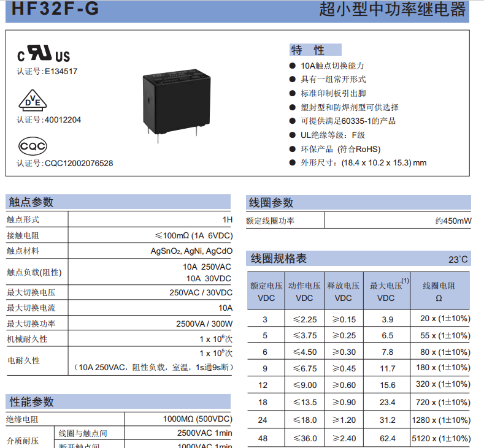Click the 释放电压 VDC column header
484x448 pixels.
tap(344, 292)
